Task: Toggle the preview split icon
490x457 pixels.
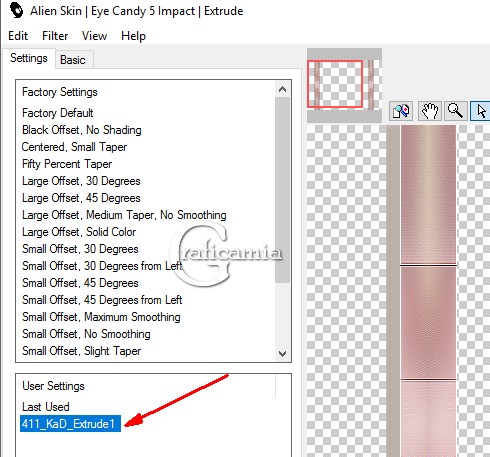Action: coord(401,111)
